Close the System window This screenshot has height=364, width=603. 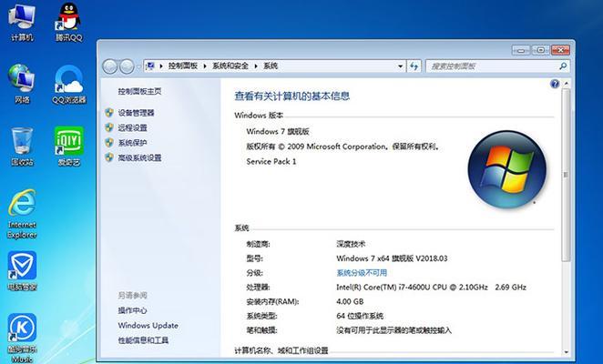point(560,50)
